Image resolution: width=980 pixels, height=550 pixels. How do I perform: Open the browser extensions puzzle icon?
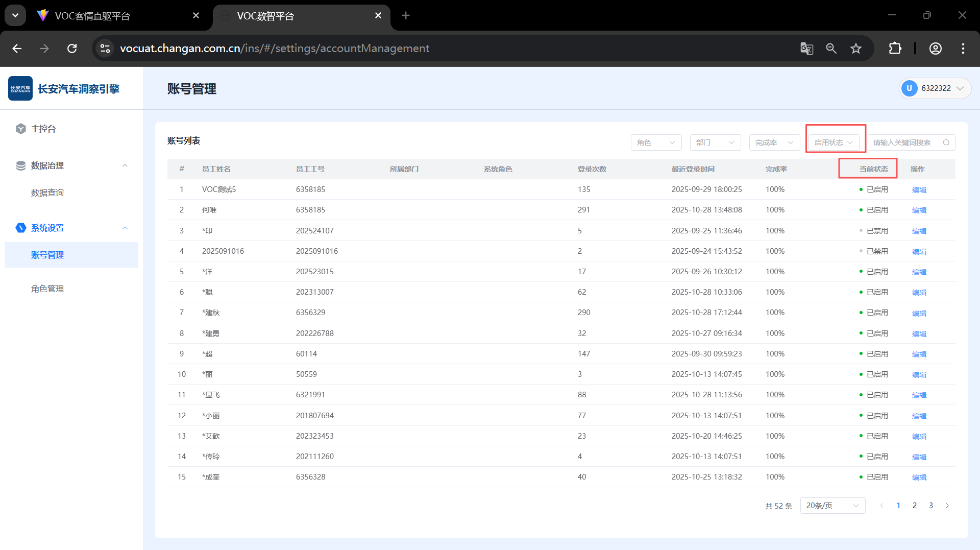tap(895, 49)
